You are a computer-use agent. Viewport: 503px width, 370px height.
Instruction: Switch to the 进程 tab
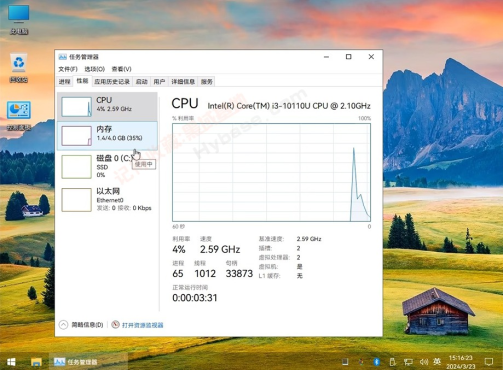pos(65,82)
